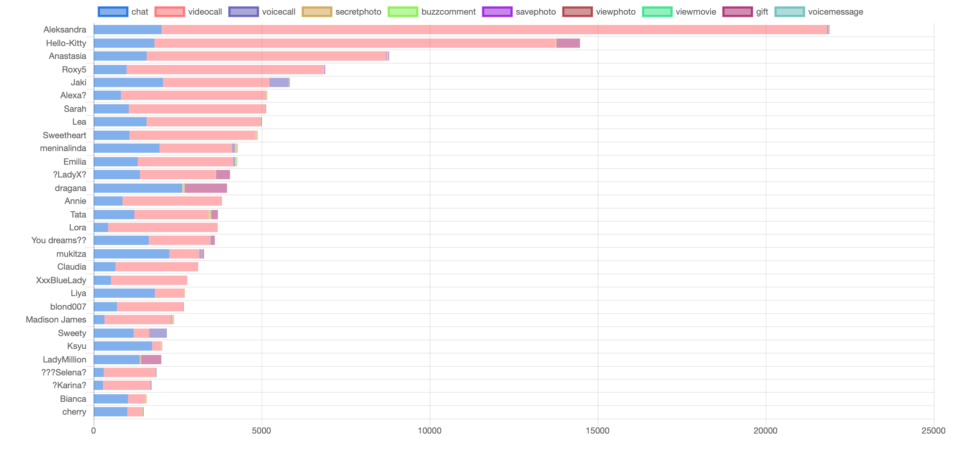Hide the buzzcomment series swatch
The width and height of the screenshot is (980, 450).
[403, 12]
